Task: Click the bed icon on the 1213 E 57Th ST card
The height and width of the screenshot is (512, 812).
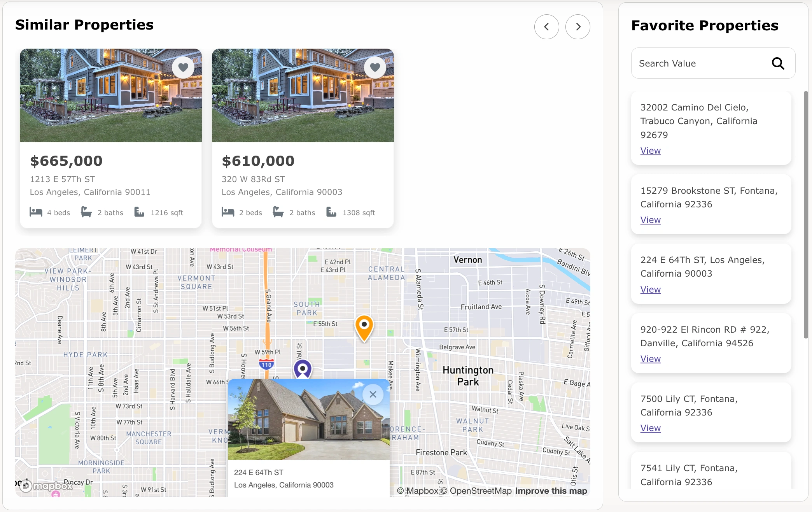Action: [x=36, y=212]
